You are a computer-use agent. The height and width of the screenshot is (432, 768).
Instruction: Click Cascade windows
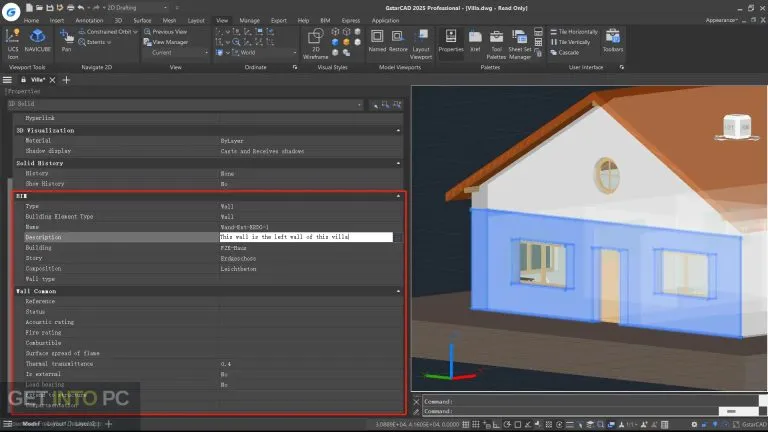[564, 52]
